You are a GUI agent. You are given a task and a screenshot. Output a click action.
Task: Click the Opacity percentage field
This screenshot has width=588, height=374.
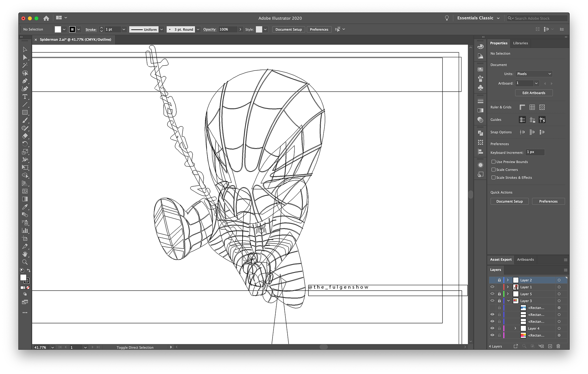click(228, 29)
